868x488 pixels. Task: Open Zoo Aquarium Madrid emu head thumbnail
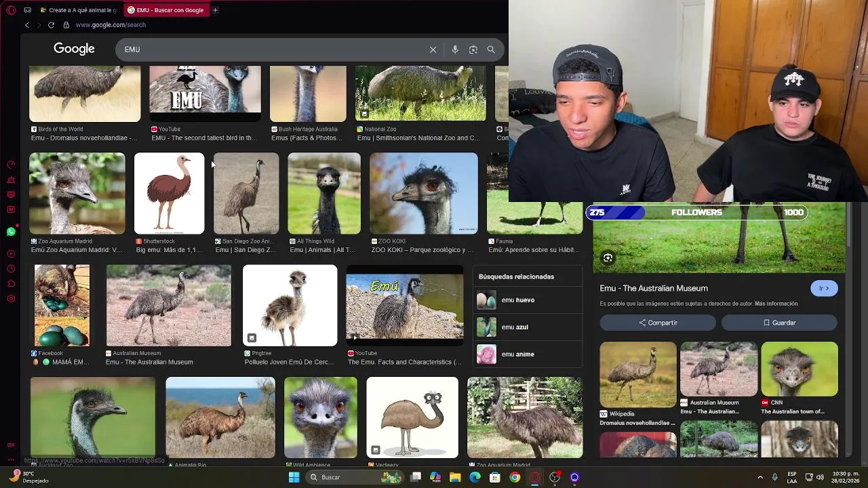click(x=77, y=193)
